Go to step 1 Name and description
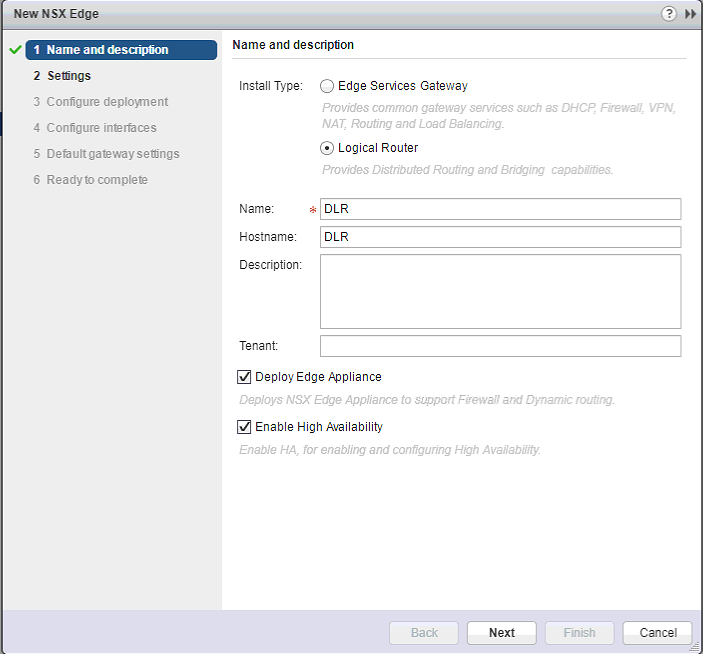 pyautogui.click(x=107, y=50)
